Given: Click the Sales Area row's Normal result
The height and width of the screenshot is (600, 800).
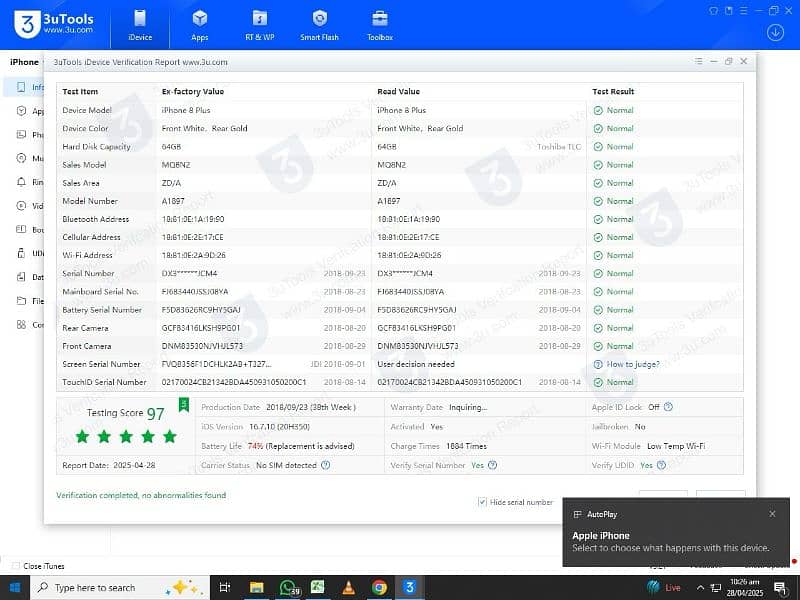Looking at the screenshot, I should tap(613, 183).
